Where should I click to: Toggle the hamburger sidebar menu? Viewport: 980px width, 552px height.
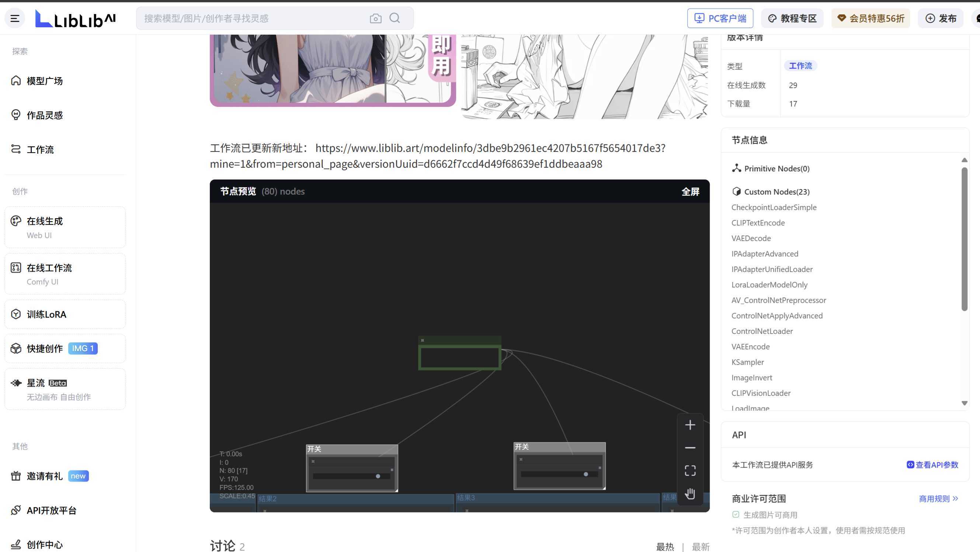click(15, 18)
